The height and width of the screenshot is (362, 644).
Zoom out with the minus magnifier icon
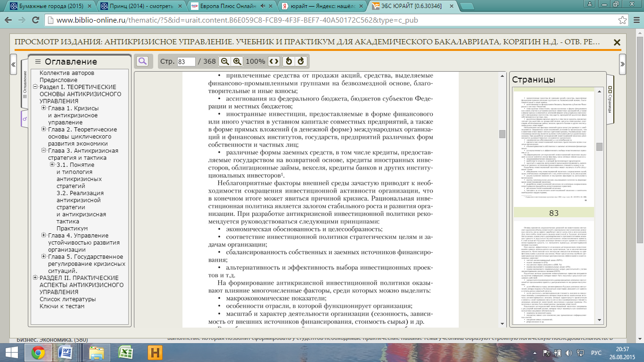tap(225, 61)
